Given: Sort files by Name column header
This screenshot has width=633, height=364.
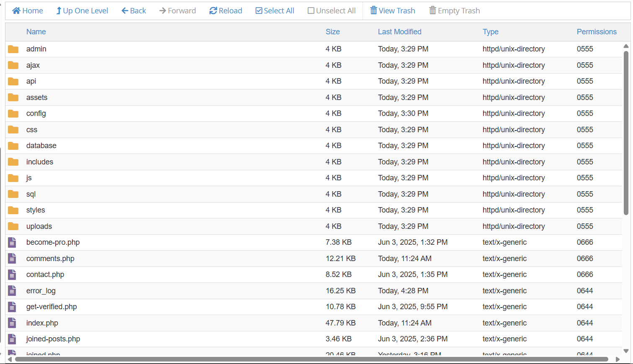Looking at the screenshot, I should pos(36,32).
